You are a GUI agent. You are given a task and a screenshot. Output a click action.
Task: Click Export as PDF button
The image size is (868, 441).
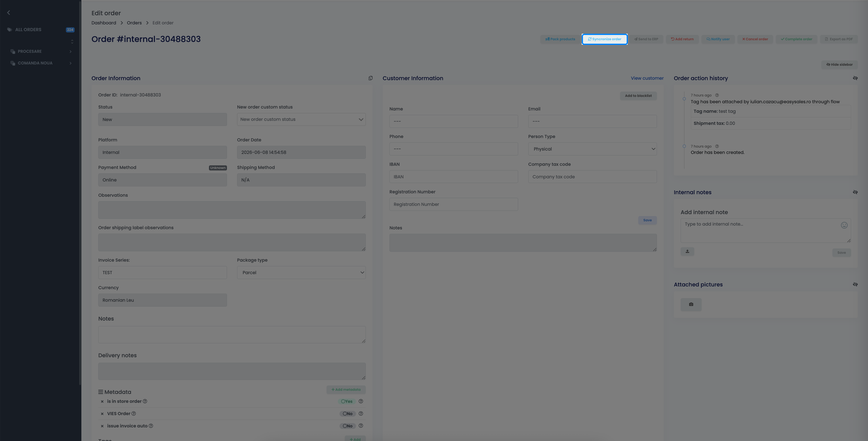pos(839,39)
